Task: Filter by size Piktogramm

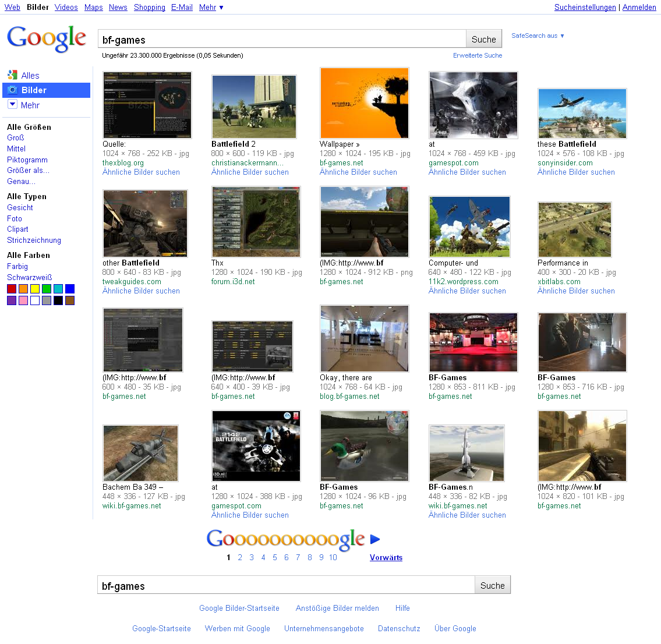Action: [x=27, y=160]
